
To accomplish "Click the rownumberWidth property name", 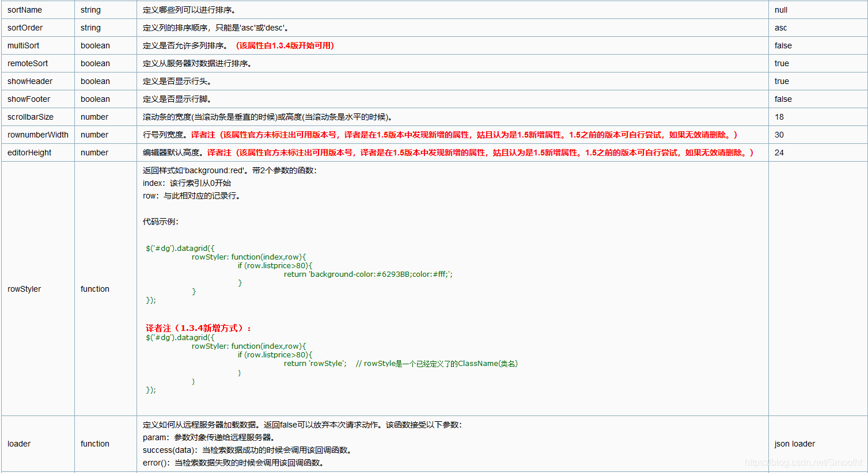I will point(38,135).
